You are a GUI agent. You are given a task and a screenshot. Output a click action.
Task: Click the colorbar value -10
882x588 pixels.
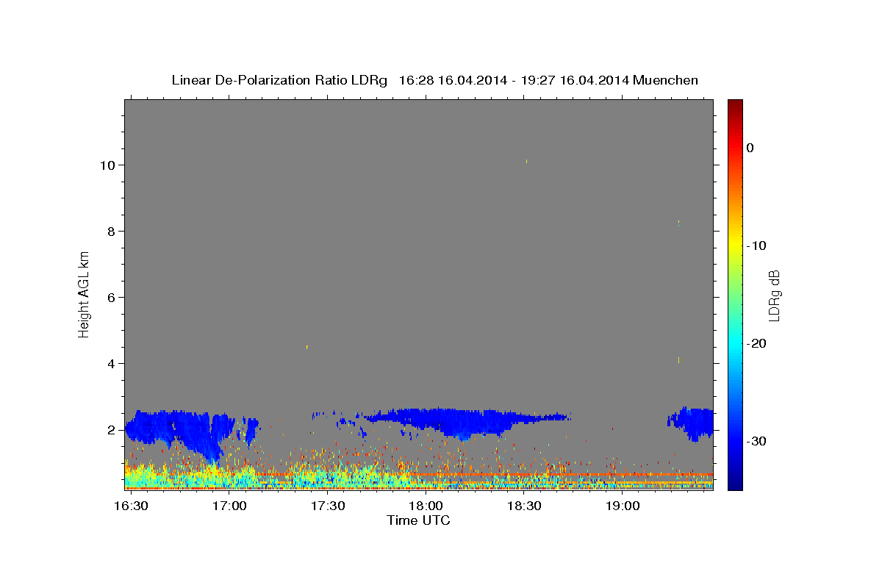tap(756, 245)
